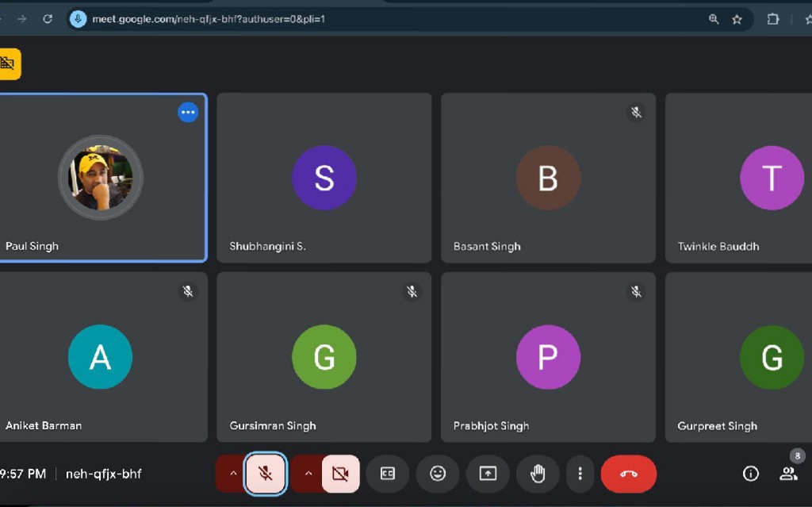This screenshot has height=507, width=812.
Task: Turn on closed captions
Action: [x=387, y=474]
